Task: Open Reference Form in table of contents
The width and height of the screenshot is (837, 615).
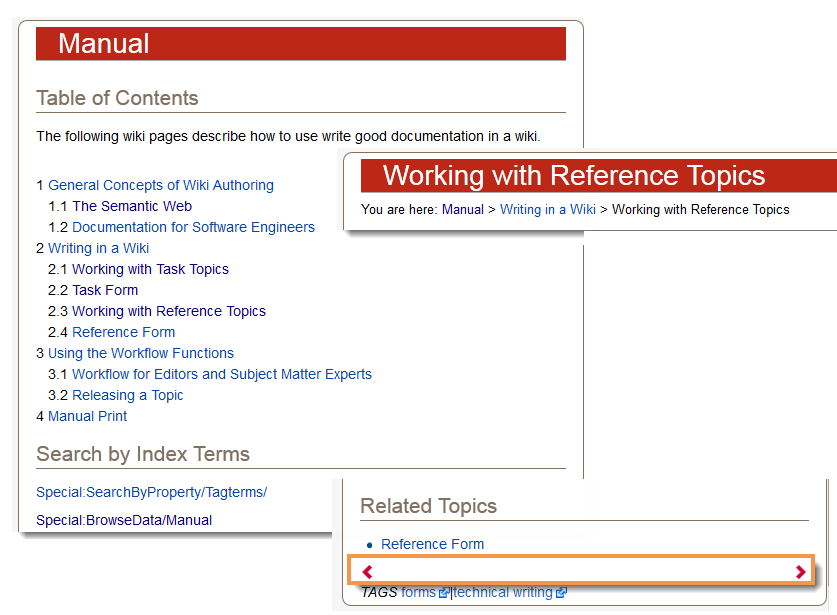Action: (x=123, y=332)
